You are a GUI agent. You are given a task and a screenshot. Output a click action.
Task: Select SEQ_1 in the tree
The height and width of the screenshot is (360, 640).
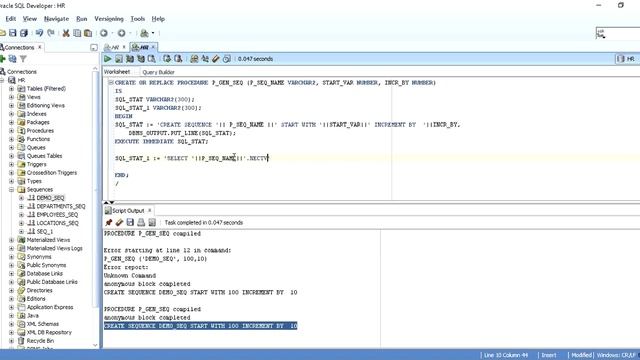pyautogui.click(x=44, y=231)
